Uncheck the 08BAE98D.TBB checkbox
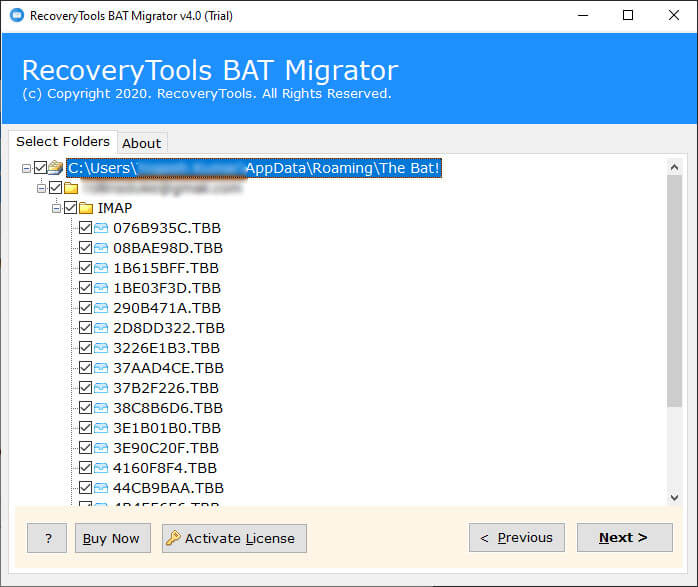Screen dimensions: 698x587 [85, 248]
